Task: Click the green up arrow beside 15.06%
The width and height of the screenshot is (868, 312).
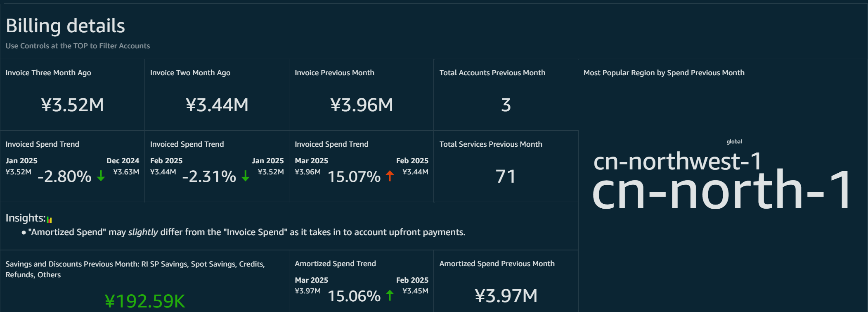Action: [390, 295]
